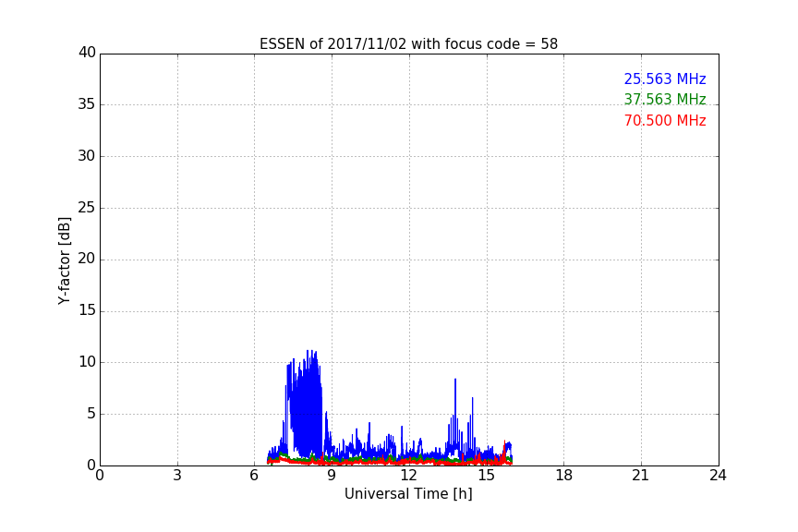
Task: Click the x-axis tick label 18
Action: click(564, 476)
